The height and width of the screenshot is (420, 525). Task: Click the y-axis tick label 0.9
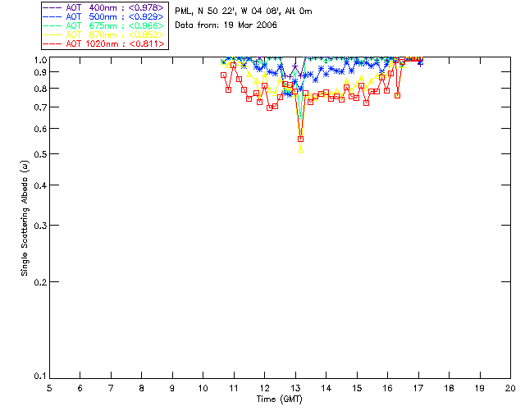coord(40,72)
